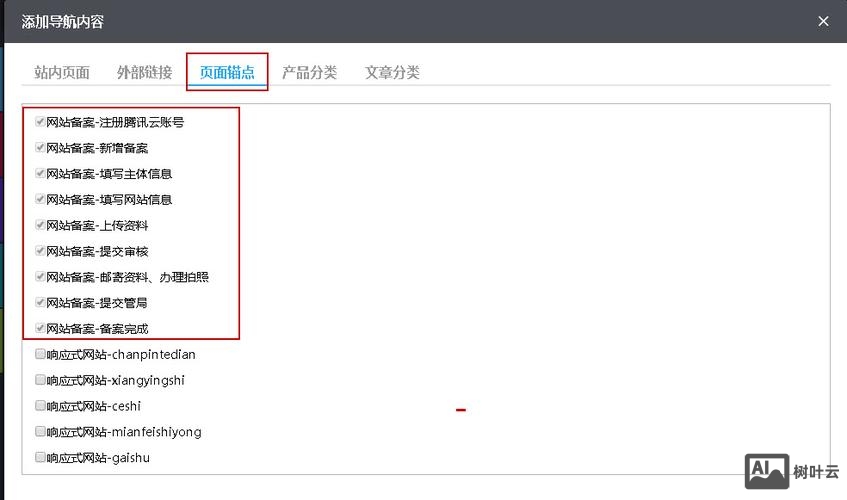The image size is (847, 500).
Task: Check the 响应式网站-mianfeishiyong checkbox
Action: pyautogui.click(x=40, y=431)
